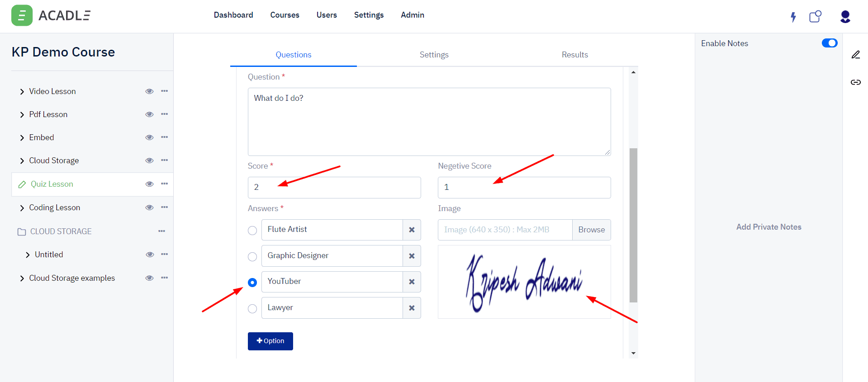This screenshot has width=868, height=382.
Task: Switch to the quiz Settings tab
Action: pyautogui.click(x=434, y=55)
